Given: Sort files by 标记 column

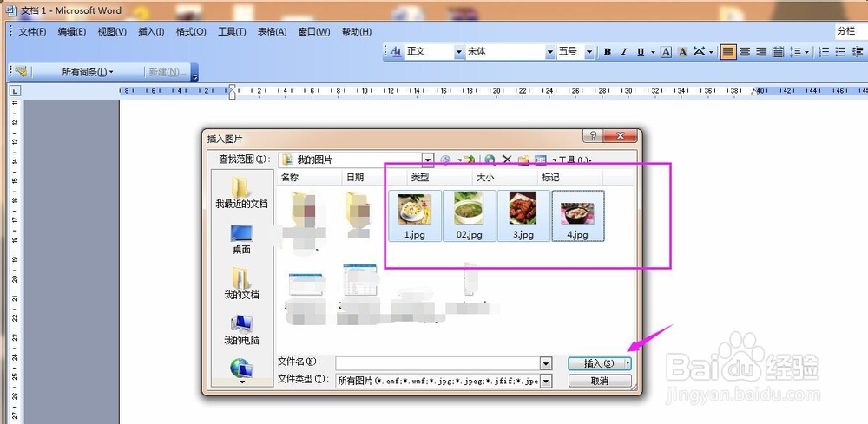Looking at the screenshot, I should pos(569,178).
